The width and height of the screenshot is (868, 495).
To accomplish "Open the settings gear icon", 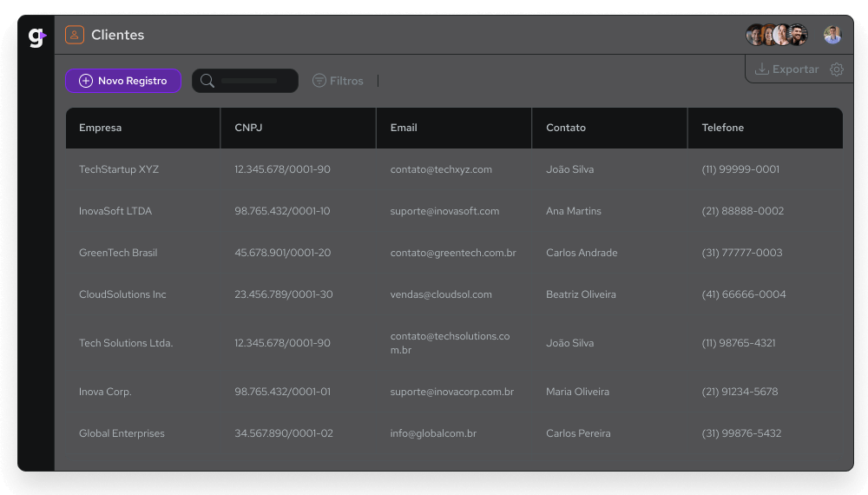I will coord(837,69).
